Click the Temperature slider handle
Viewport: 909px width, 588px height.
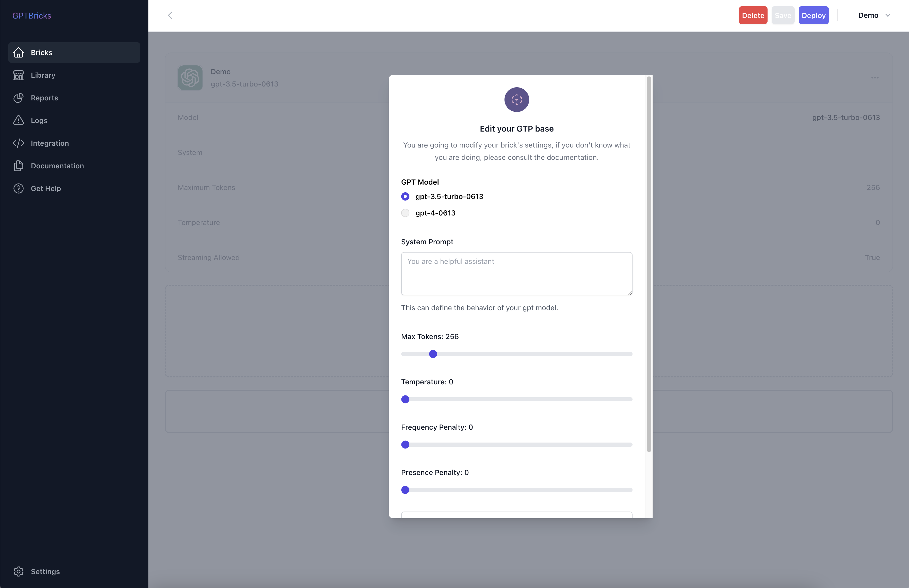click(405, 399)
